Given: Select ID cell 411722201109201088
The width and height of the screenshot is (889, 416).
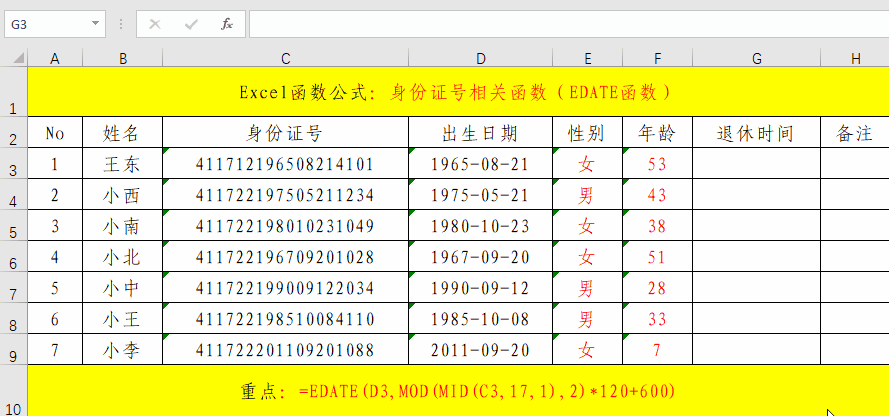Looking at the screenshot, I should 285,349.
